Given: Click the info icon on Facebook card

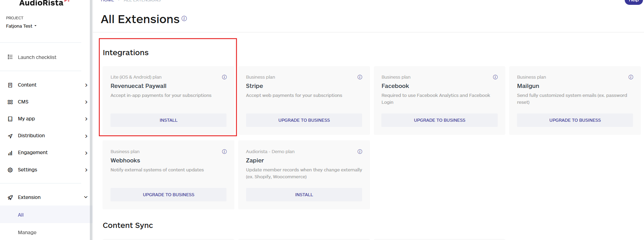Looking at the screenshot, I should (495, 77).
